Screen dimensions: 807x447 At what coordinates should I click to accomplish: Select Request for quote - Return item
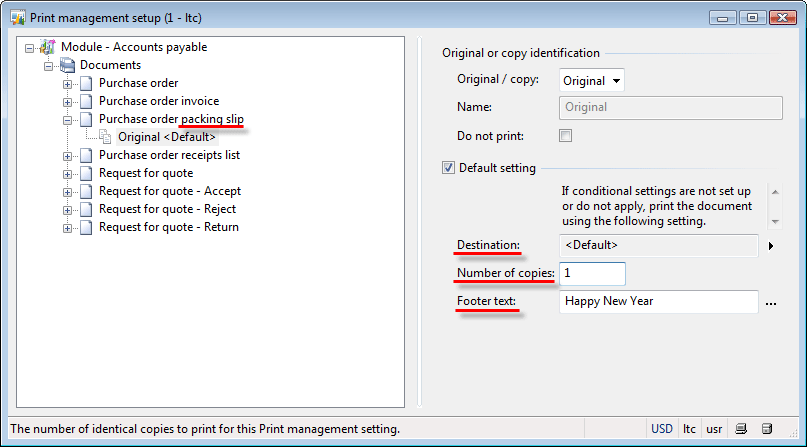[x=169, y=227]
